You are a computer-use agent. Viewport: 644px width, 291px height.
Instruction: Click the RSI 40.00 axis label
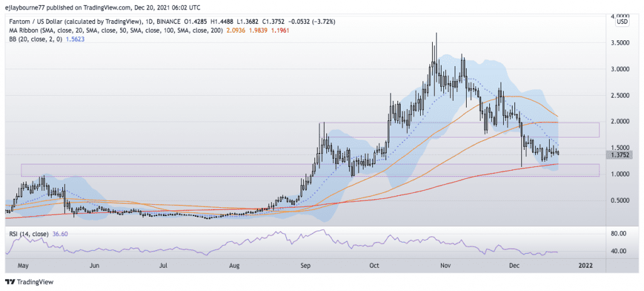[620, 251]
